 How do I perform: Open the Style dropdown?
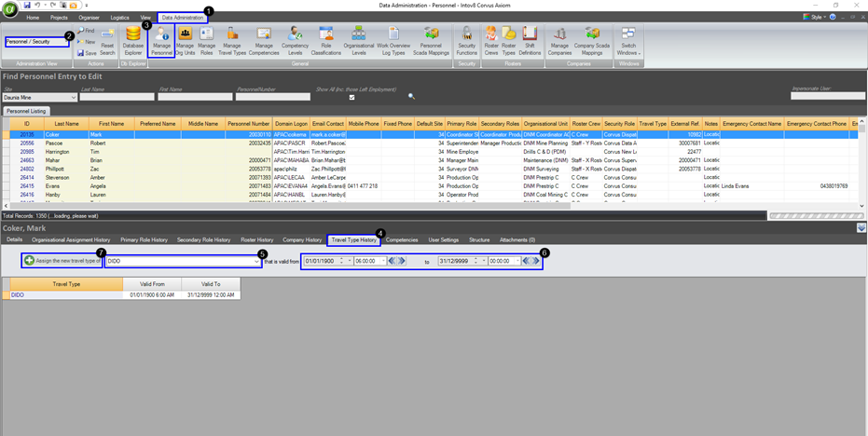coord(815,17)
